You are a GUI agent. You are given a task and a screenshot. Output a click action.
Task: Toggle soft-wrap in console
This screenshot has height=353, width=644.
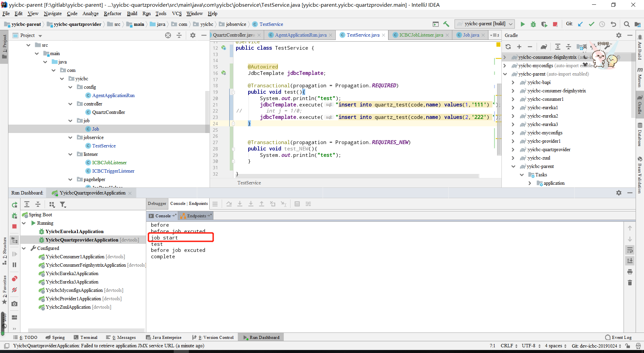click(x=630, y=250)
